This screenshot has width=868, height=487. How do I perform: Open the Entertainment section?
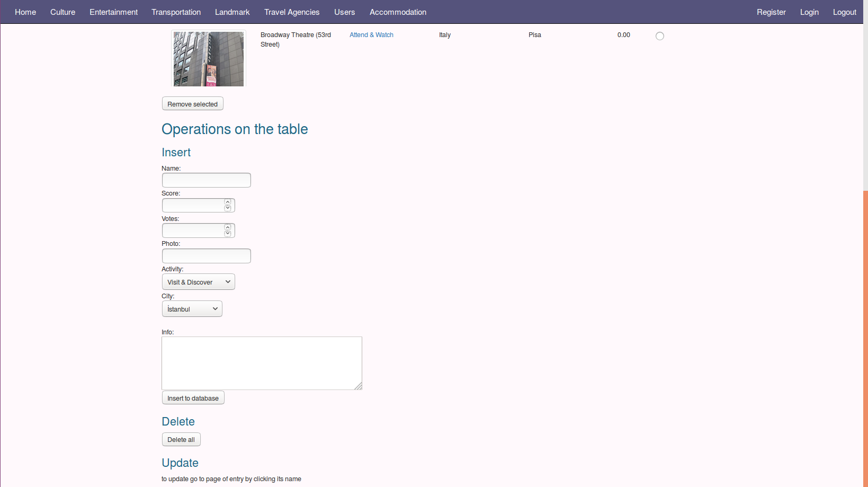click(x=113, y=12)
